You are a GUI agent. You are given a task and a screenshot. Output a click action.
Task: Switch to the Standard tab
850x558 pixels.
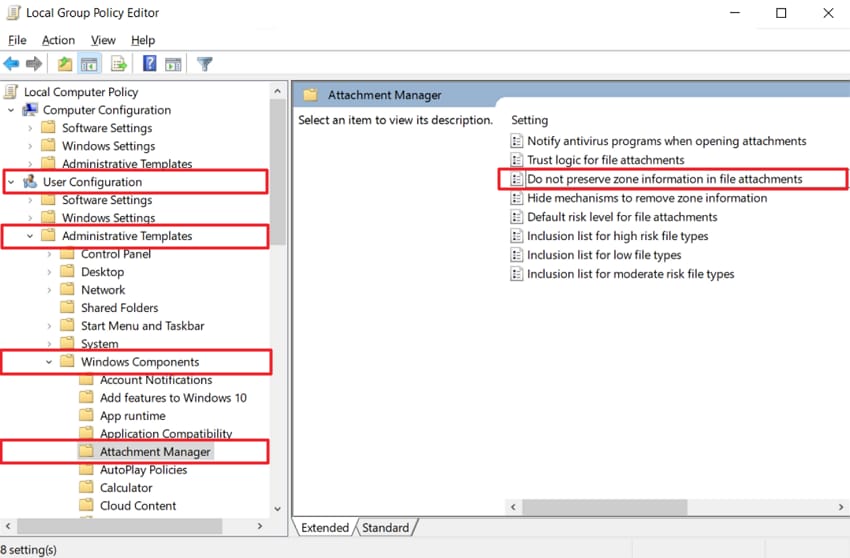coord(385,528)
